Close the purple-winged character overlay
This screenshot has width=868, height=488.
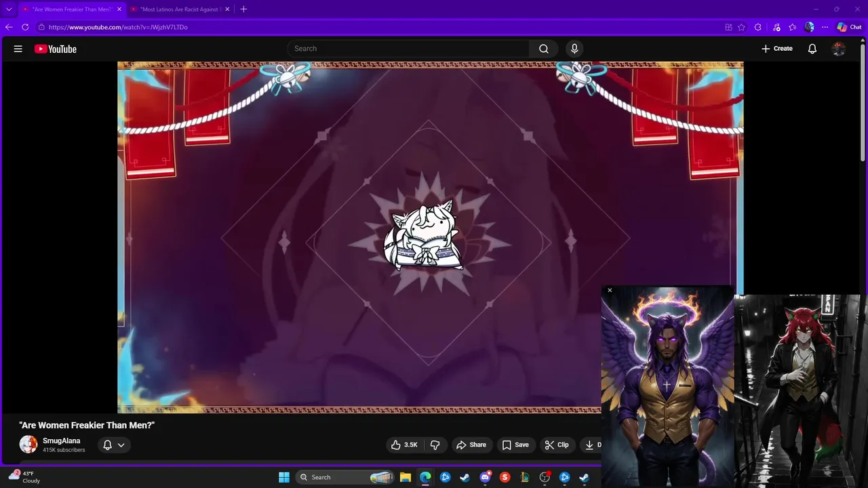pyautogui.click(x=610, y=290)
